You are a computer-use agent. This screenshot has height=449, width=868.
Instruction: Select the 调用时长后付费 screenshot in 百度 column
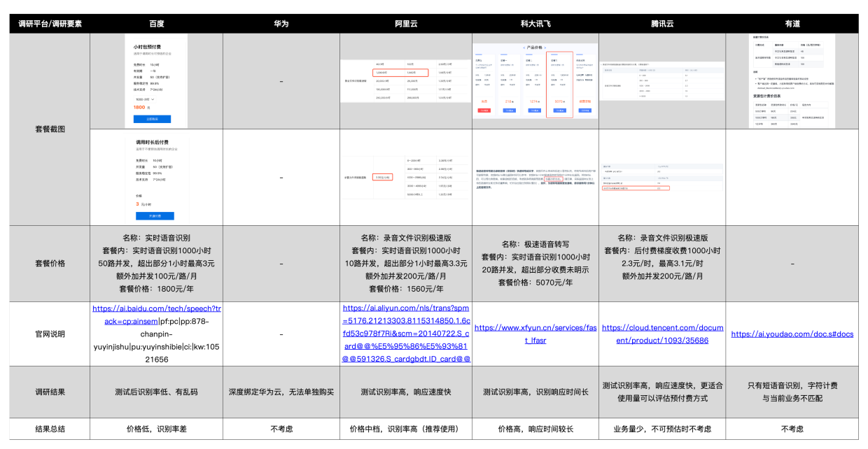click(156, 178)
